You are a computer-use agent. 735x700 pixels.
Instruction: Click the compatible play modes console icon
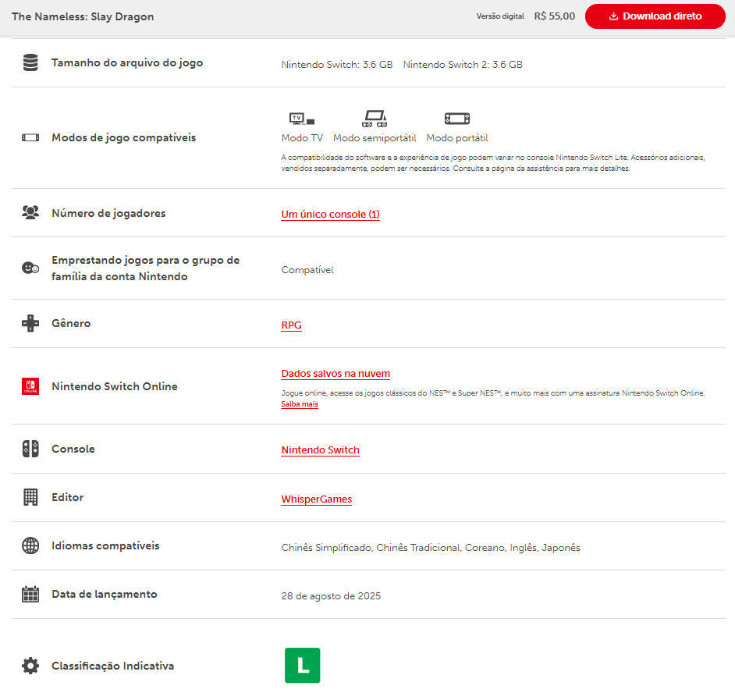30,138
